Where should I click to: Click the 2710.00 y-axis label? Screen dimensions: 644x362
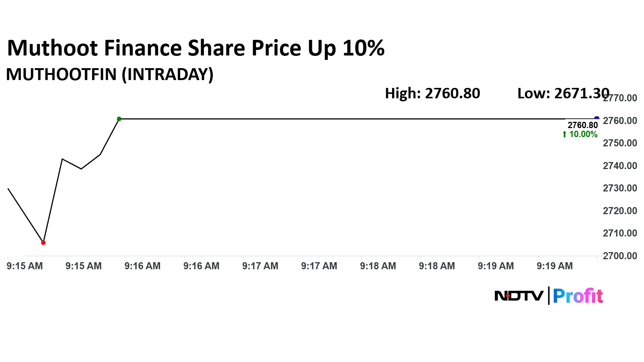(620, 233)
